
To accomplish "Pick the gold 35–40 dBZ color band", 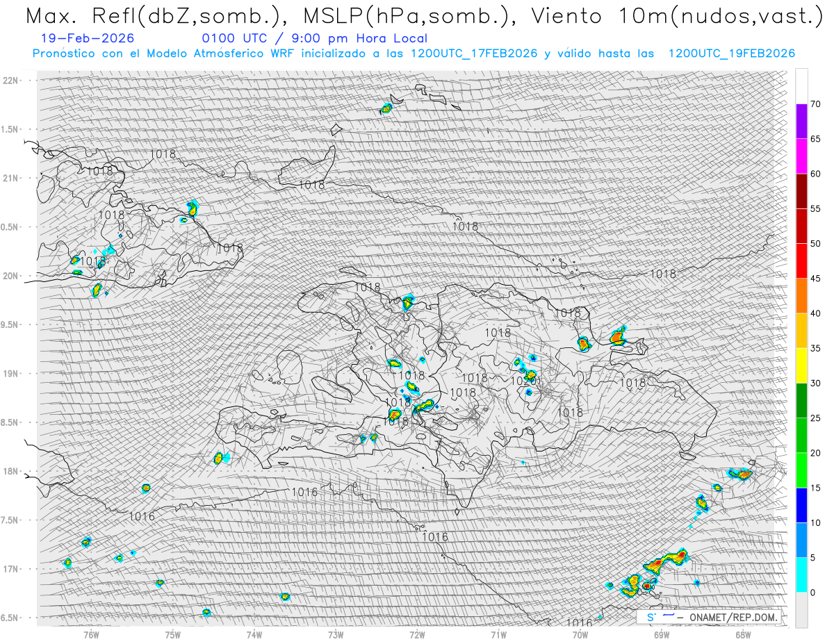I will pos(801,331).
